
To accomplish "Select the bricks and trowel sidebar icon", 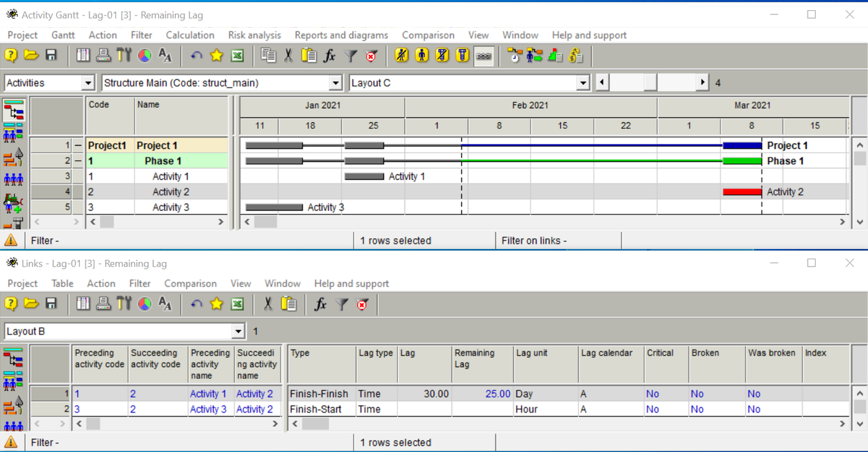I will pyautogui.click(x=13, y=157).
